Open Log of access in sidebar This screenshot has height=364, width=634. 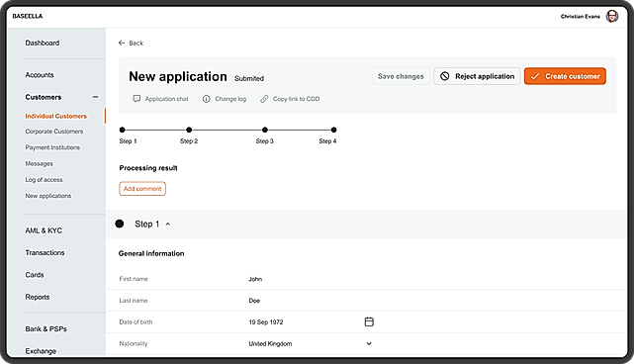(45, 180)
